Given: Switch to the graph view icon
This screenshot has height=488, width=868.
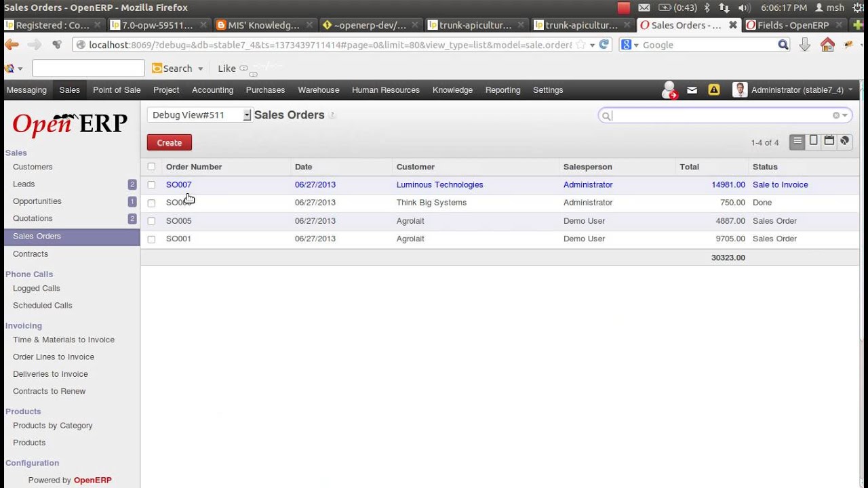Looking at the screenshot, I should tap(845, 141).
